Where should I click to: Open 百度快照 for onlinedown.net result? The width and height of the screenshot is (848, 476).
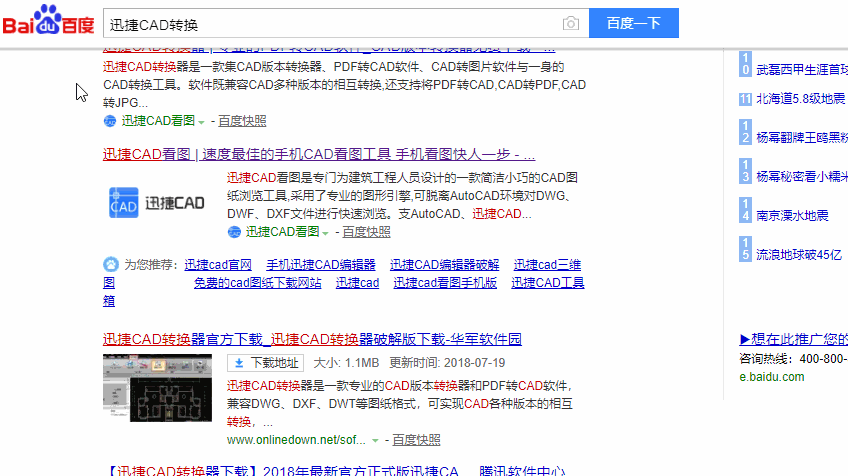click(416, 440)
